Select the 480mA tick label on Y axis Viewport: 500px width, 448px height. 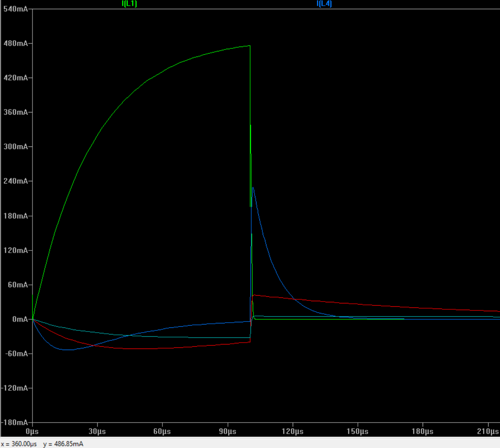(x=16, y=43)
